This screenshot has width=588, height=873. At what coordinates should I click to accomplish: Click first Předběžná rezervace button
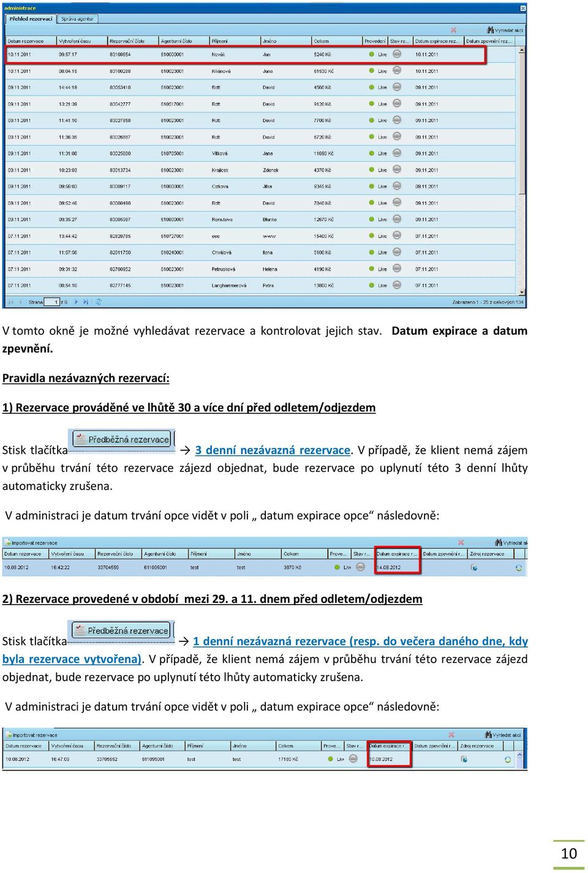pos(122,439)
